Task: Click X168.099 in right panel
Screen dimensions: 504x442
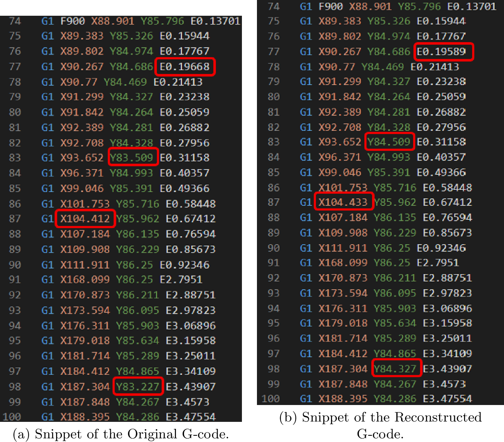Action: pos(343,263)
